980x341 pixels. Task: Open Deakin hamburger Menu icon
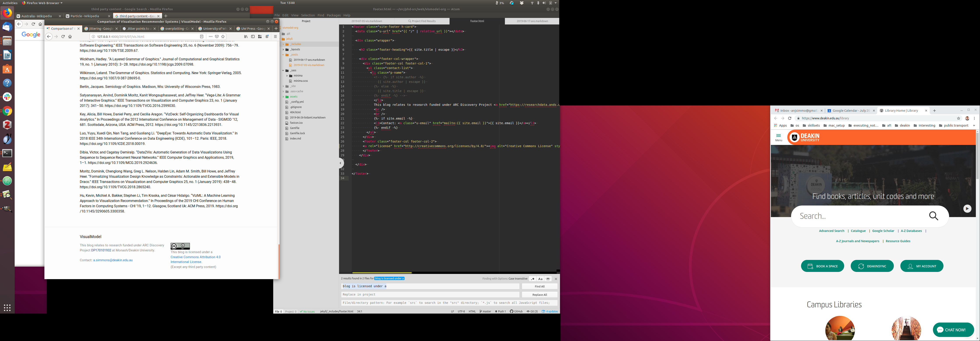coord(778,137)
